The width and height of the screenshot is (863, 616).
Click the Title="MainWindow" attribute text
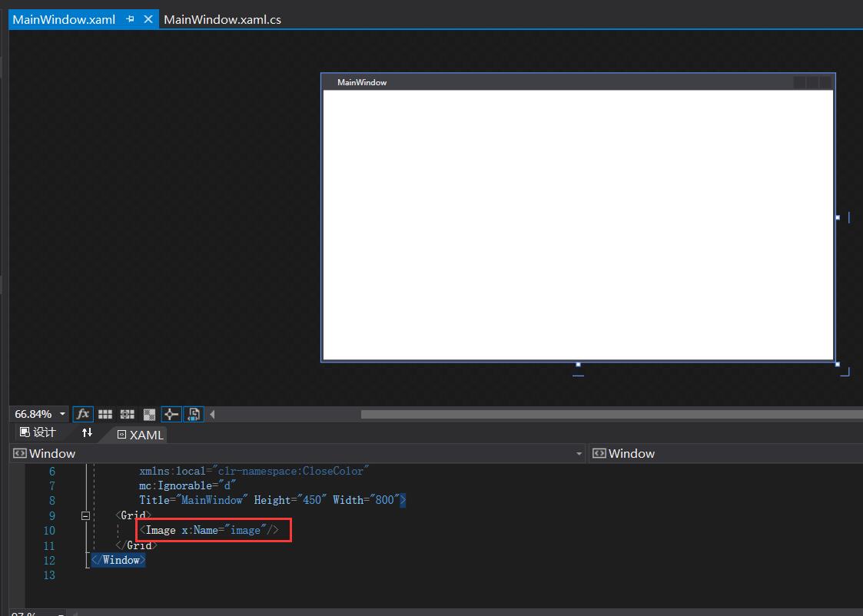click(x=193, y=500)
